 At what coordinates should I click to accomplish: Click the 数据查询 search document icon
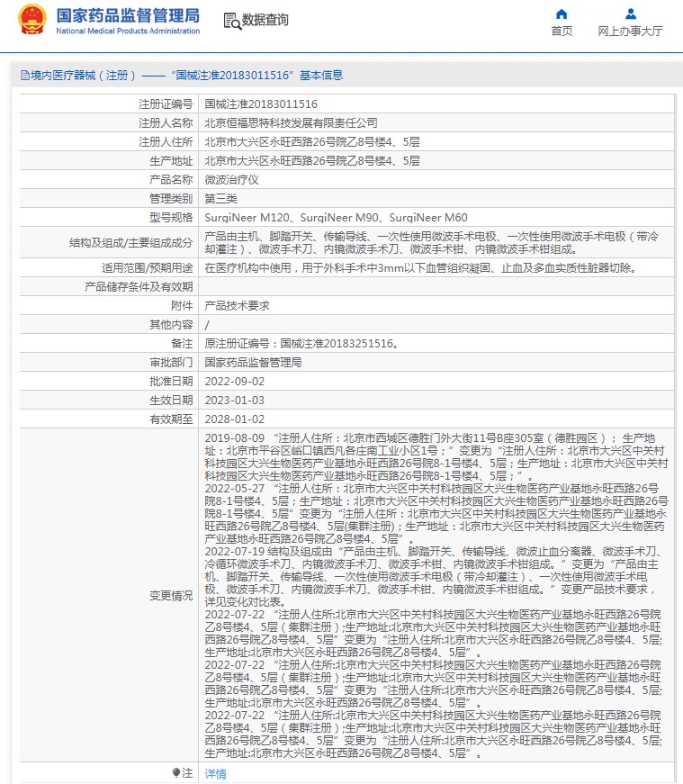[x=232, y=21]
